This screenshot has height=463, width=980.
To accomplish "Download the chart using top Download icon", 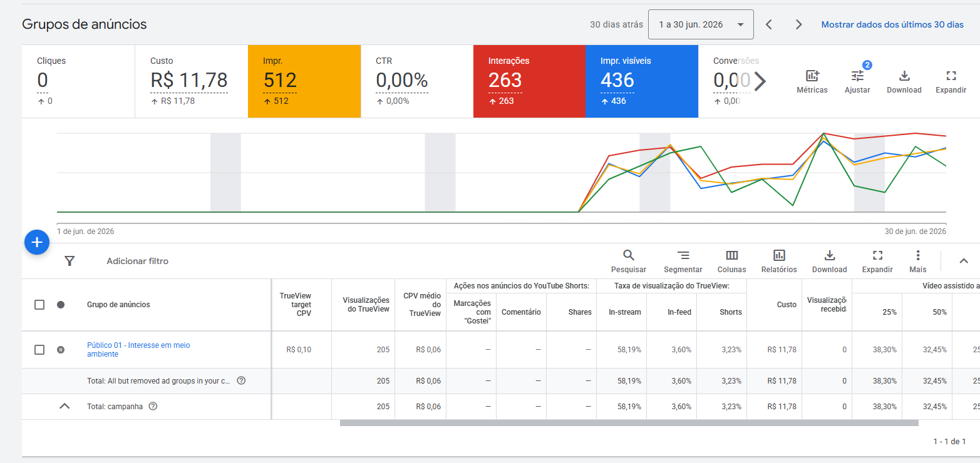I will tap(904, 76).
